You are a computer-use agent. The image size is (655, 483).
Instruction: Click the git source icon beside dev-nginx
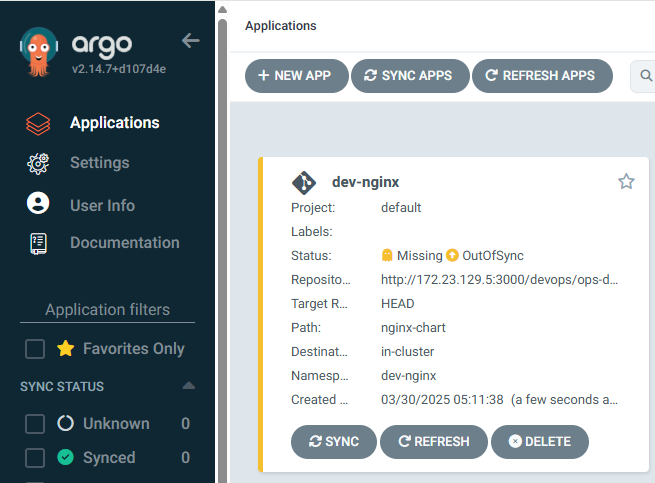coord(304,183)
